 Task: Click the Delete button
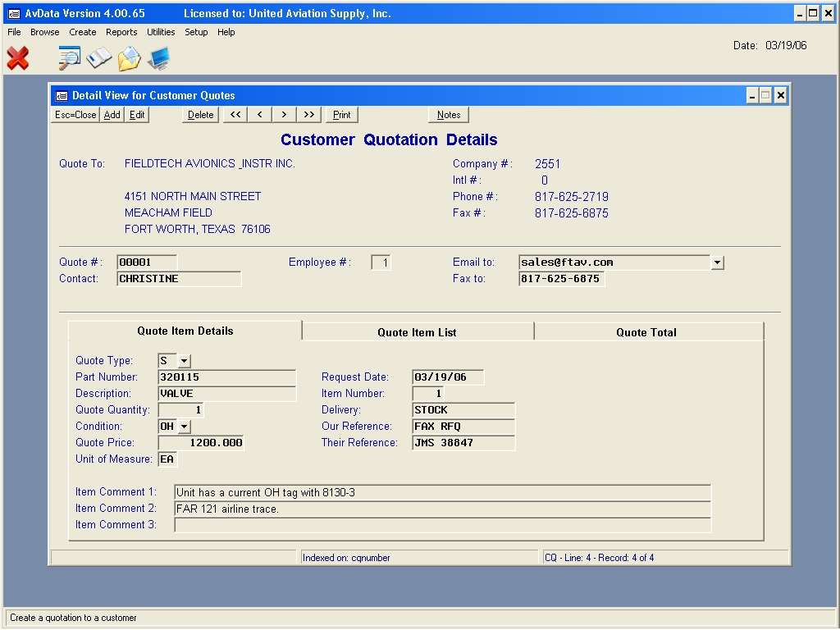pos(200,115)
